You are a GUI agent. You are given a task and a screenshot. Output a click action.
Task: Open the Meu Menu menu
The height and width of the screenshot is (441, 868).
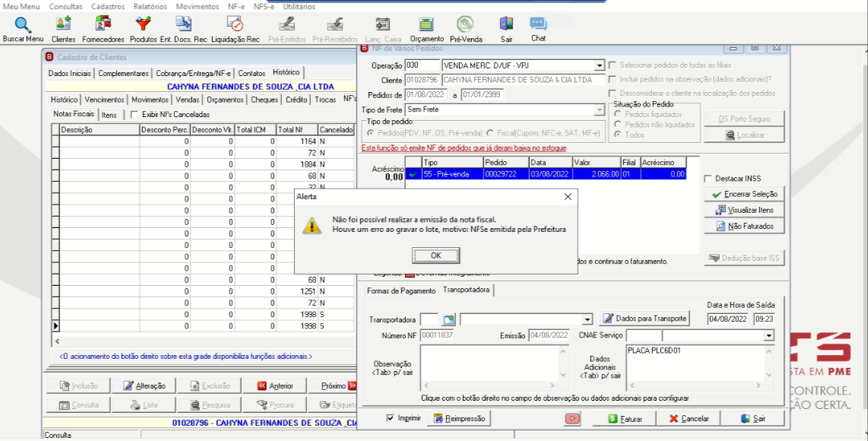tap(21, 7)
